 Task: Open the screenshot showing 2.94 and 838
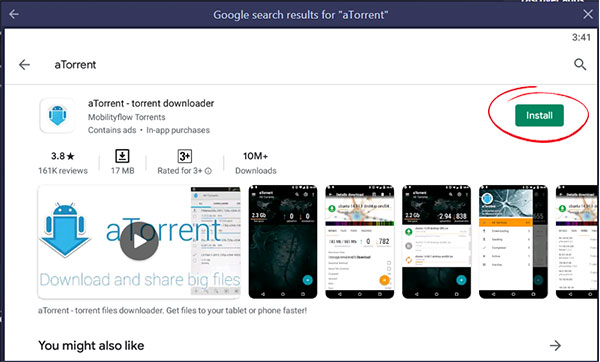tap(437, 242)
